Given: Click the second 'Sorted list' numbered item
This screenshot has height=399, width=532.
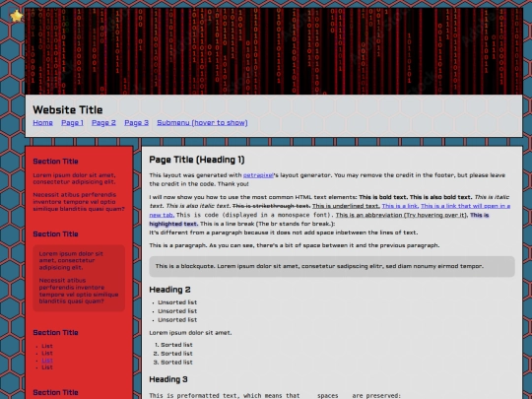Looking at the screenshot, I should (176, 354).
